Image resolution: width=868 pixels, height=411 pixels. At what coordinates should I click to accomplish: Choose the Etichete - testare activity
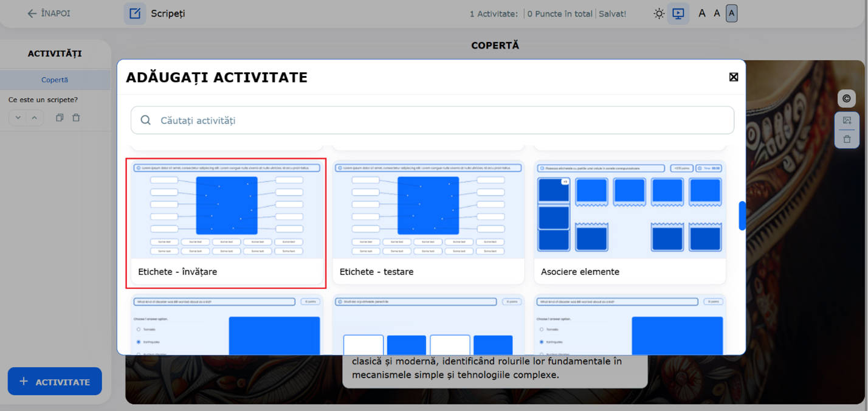click(428, 223)
